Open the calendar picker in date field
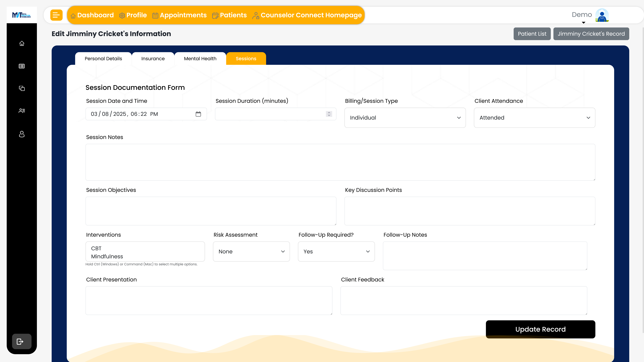The width and height of the screenshot is (644, 362). tap(198, 114)
